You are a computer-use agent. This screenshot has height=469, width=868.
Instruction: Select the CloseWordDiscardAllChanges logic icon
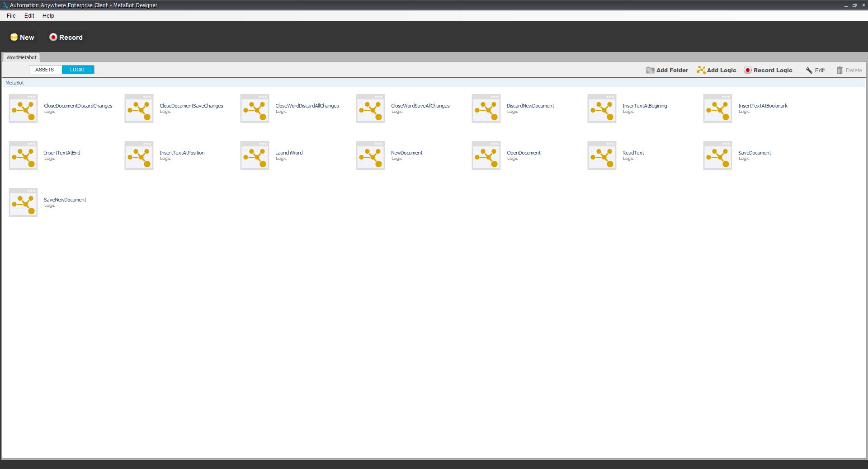coord(255,108)
